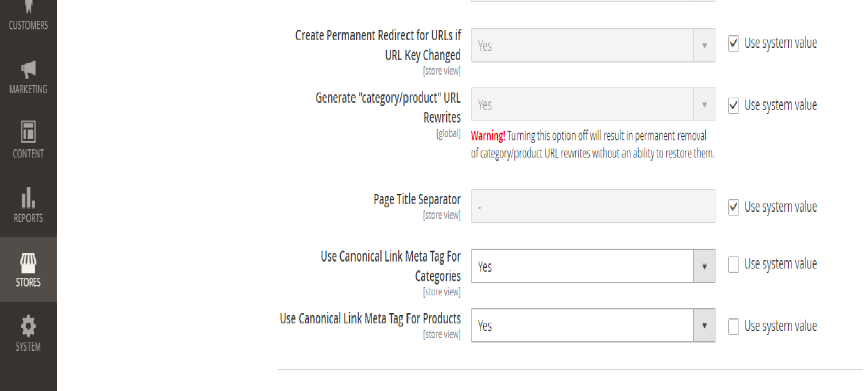Uncheck system value for Generate category/product URL Rewrites
Image resolution: width=868 pixels, height=391 pixels.
734,105
